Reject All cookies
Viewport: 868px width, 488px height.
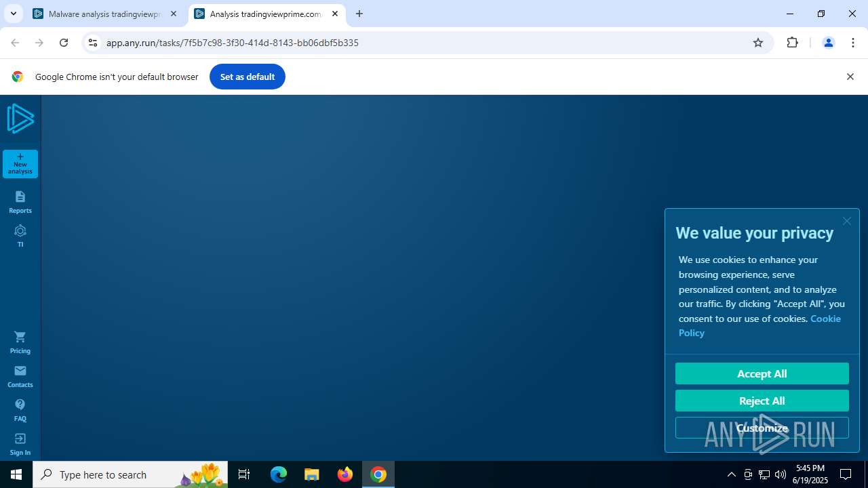coord(762,401)
